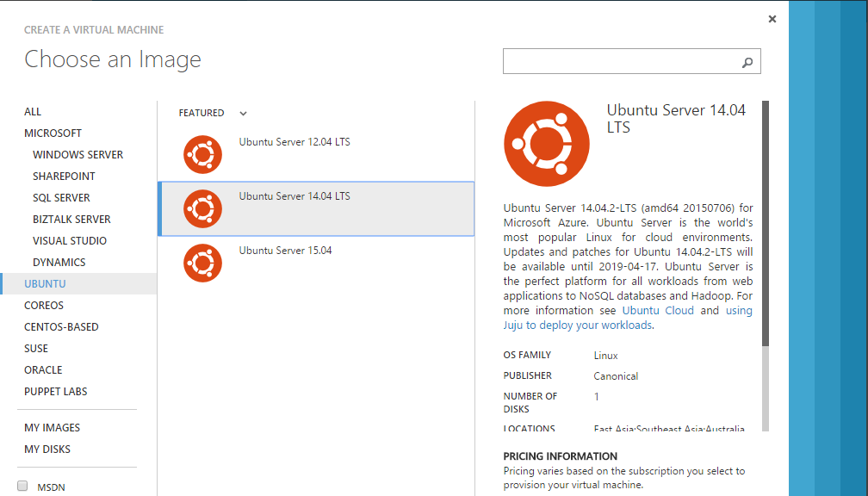Click the Ubuntu Server 14.04 LTS list icon
The image size is (868, 496).
tap(202, 209)
